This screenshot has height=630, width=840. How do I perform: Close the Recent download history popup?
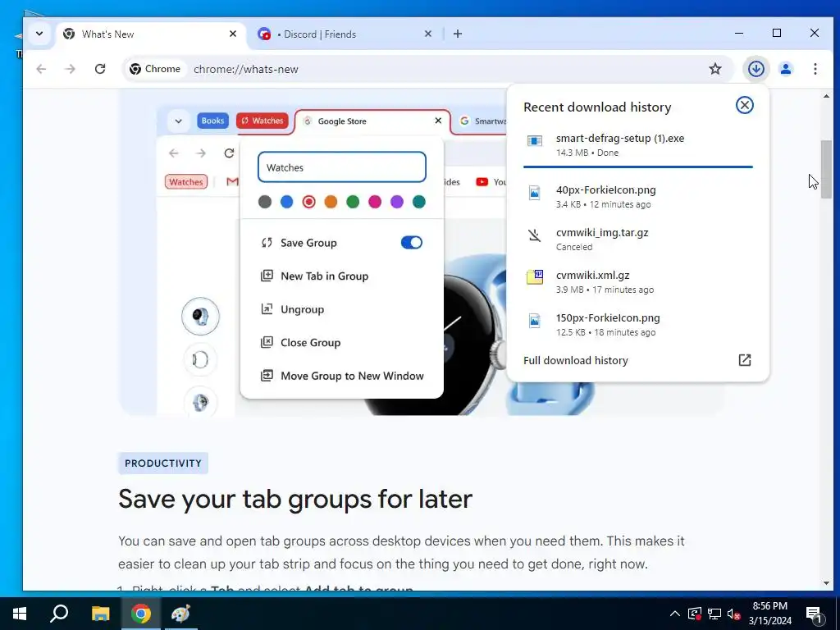744,105
